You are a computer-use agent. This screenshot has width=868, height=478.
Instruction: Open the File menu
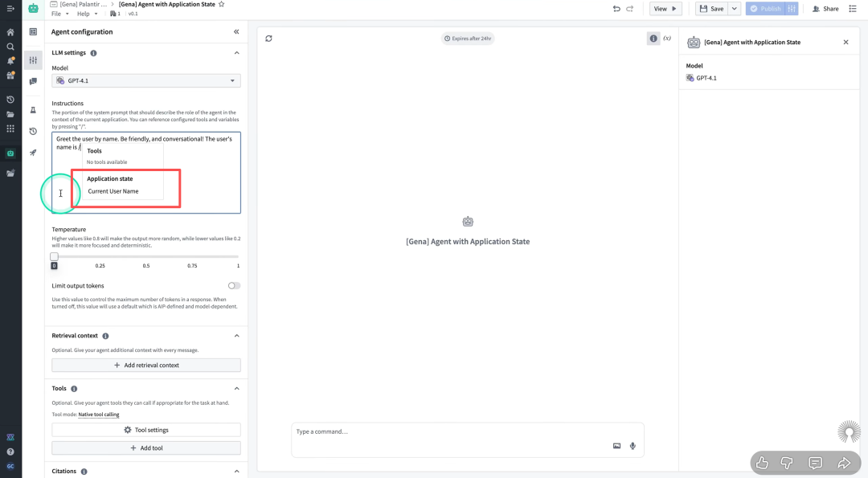point(59,14)
